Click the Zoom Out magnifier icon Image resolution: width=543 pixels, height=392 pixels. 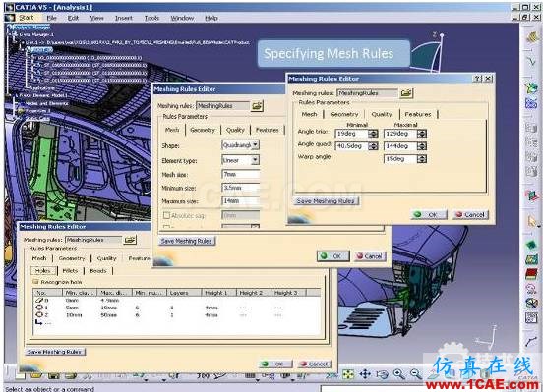415,374
